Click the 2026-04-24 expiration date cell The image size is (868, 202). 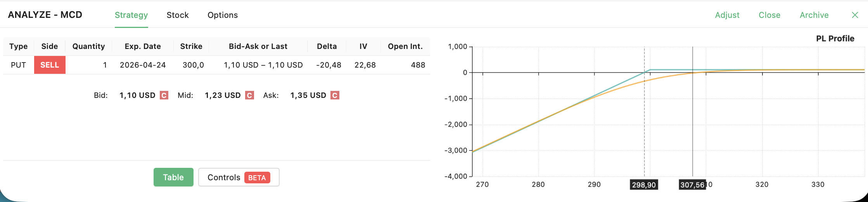click(x=143, y=65)
